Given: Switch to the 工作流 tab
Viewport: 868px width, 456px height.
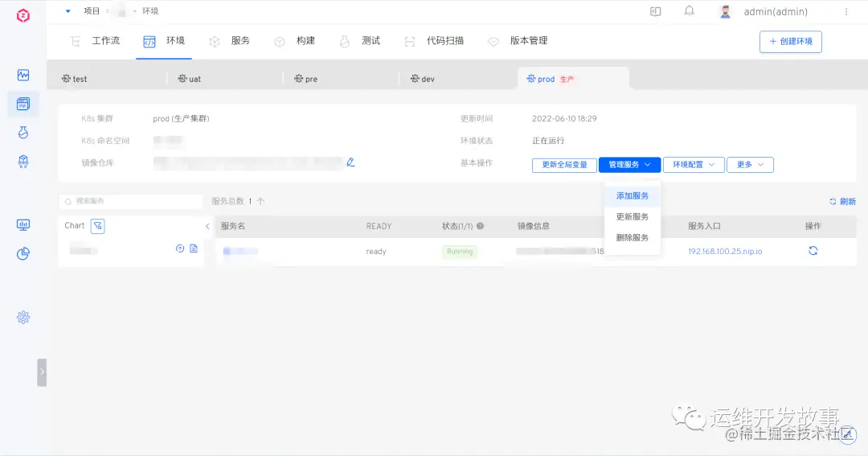Looking at the screenshot, I should click(x=95, y=41).
